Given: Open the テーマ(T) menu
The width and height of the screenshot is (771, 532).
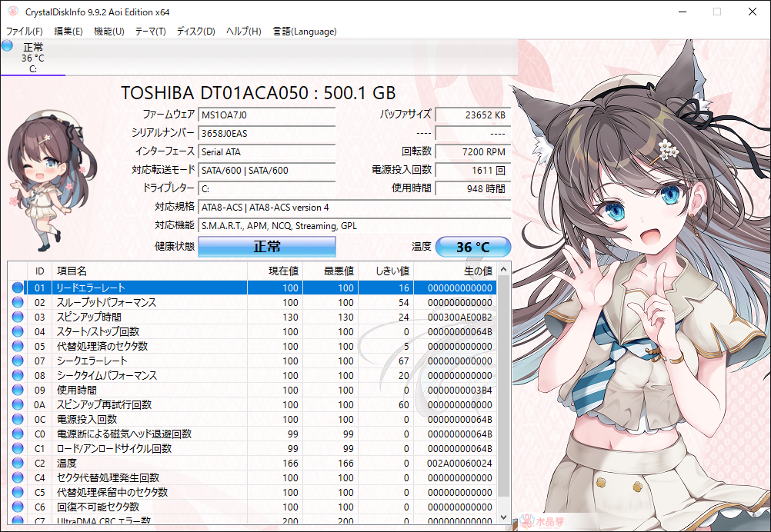Looking at the screenshot, I should [x=151, y=31].
